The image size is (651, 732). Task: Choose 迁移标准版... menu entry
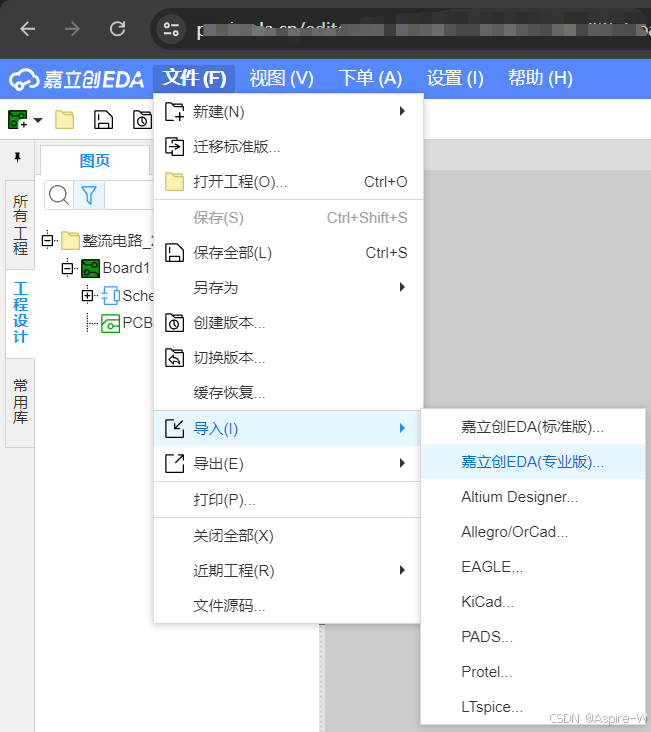pyautogui.click(x=288, y=147)
